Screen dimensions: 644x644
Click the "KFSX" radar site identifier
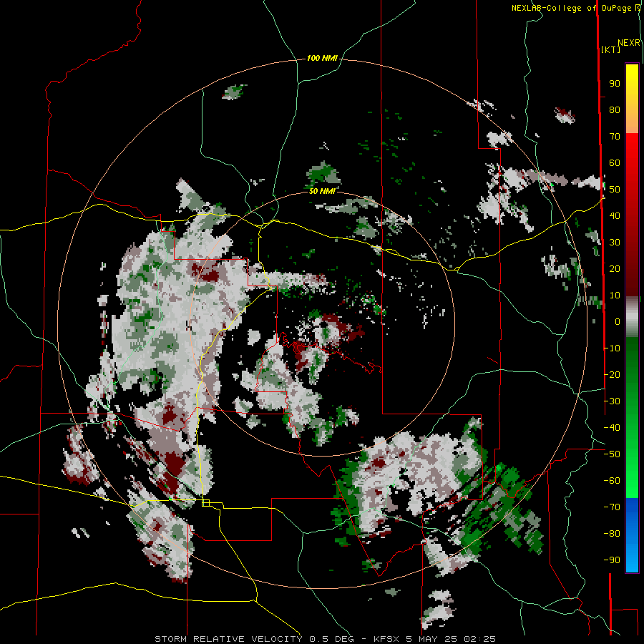(386, 639)
